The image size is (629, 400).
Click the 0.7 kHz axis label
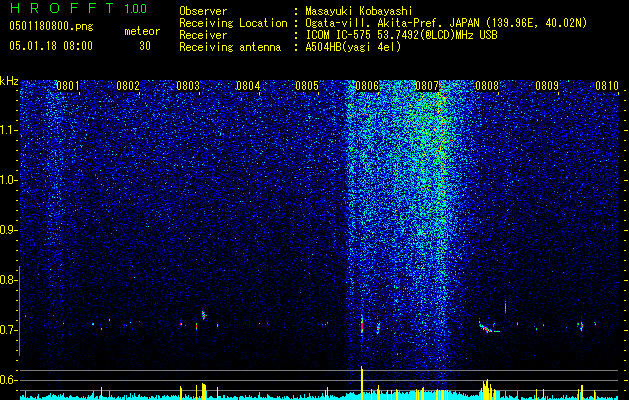coord(9,330)
